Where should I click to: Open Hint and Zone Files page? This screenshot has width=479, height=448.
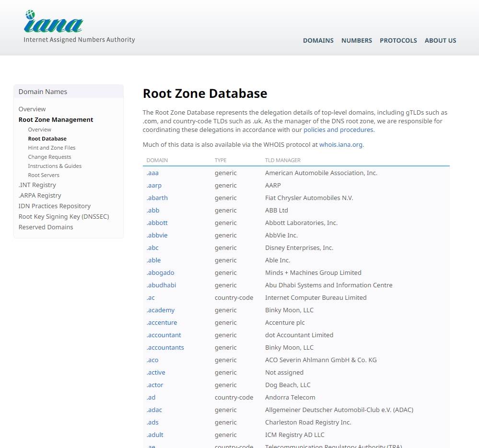52,148
